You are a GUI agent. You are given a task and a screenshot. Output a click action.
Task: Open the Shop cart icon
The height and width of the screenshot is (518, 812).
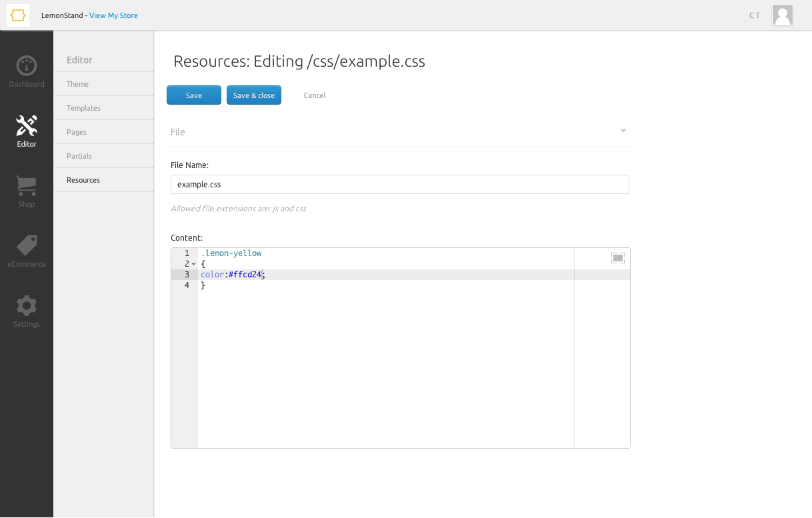(x=27, y=185)
